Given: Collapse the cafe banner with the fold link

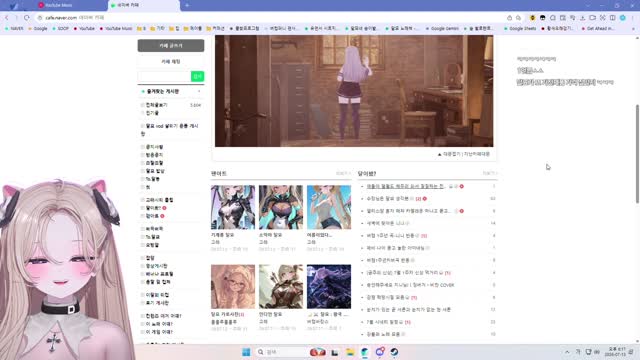Looking at the screenshot, I should click(x=449, y=154).
